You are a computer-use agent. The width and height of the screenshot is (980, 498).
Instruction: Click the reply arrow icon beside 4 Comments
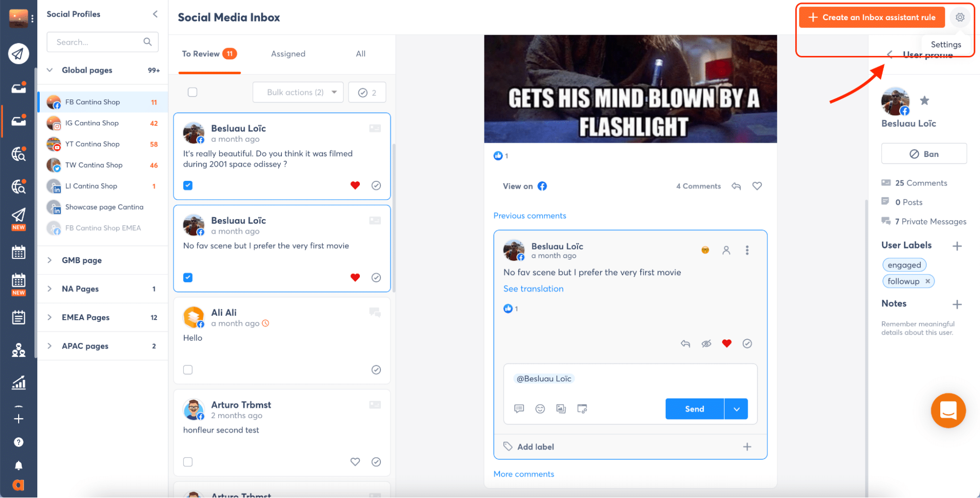pos(736,186)
